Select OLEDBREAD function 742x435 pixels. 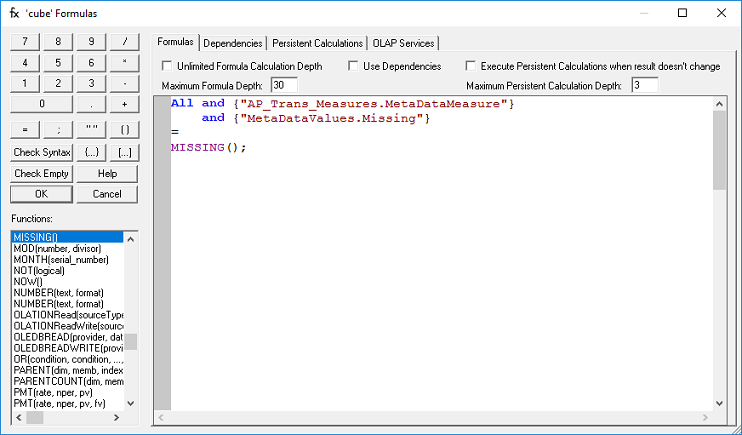pos(68,337)
